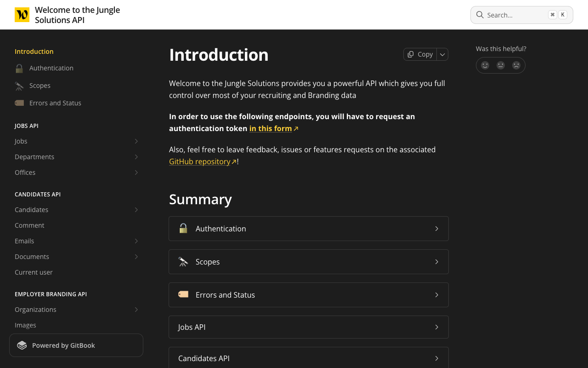Click the chevron arrow on Authentication card
This screenshot has width=588, height=368.
437,229
